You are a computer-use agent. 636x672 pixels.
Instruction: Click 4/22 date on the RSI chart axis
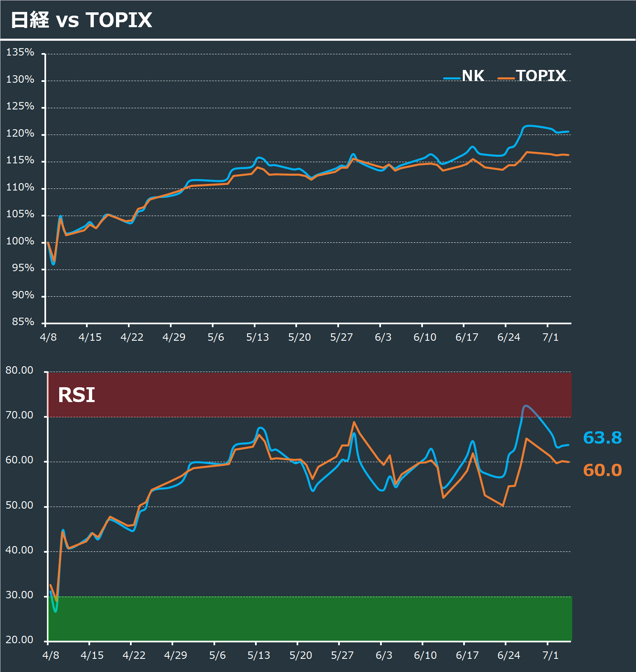tap(134, 655)
